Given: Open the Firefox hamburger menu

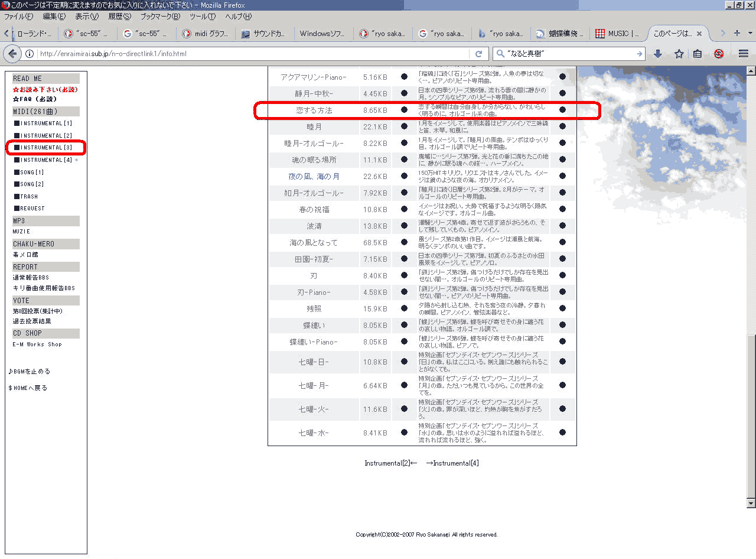Looking at the screenshot, I should [x=744, y=54].
